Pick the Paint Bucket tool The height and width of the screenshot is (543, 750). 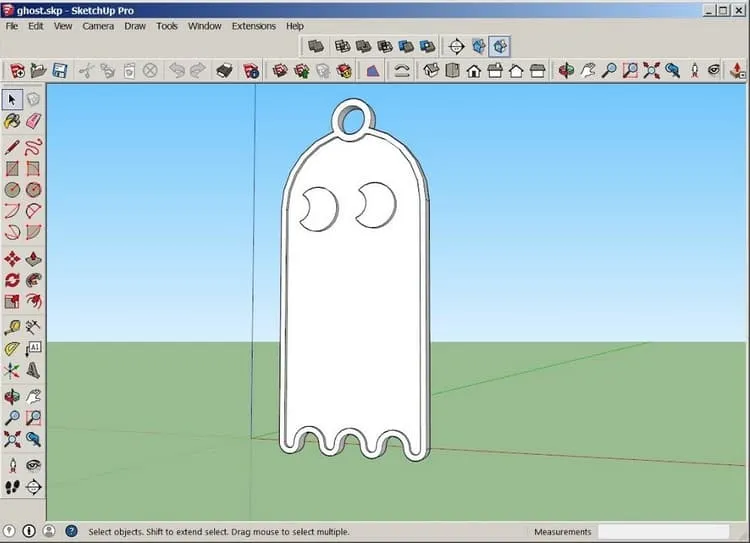point(12,121)
